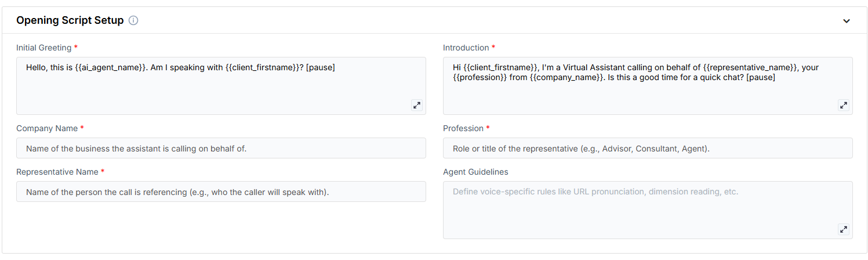Click the Representative Name label
The image size is (868, 260).
tap(57, 172)
